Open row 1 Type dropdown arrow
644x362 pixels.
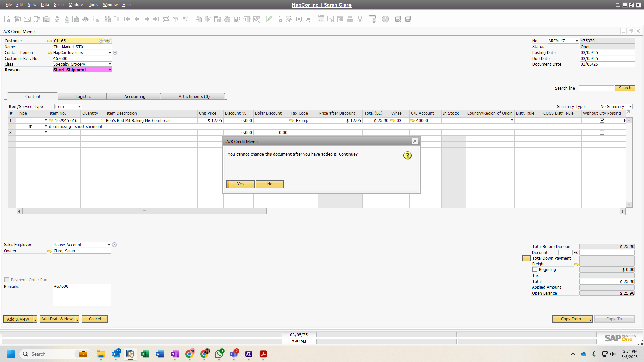tap(46, 120)
